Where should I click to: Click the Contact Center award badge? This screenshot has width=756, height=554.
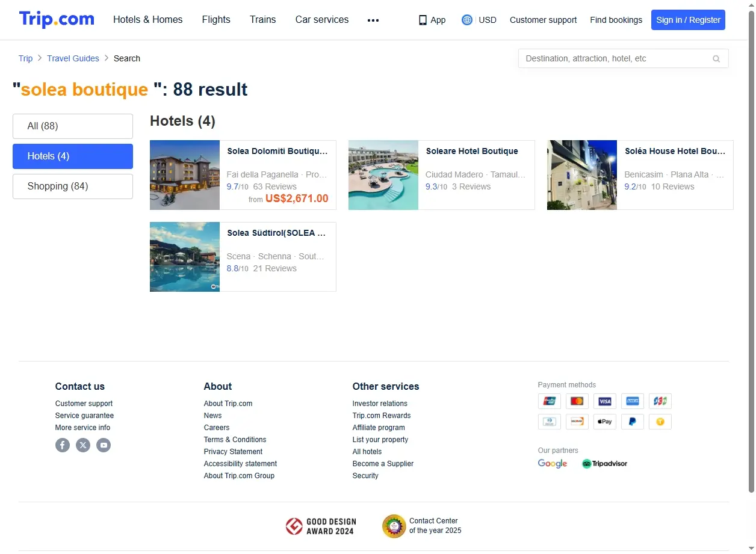pos(422,526)
